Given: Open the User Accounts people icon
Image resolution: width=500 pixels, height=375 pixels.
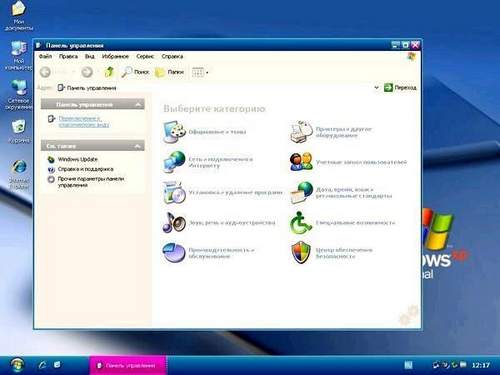Looking at the screenshot, I should (301, 162).
